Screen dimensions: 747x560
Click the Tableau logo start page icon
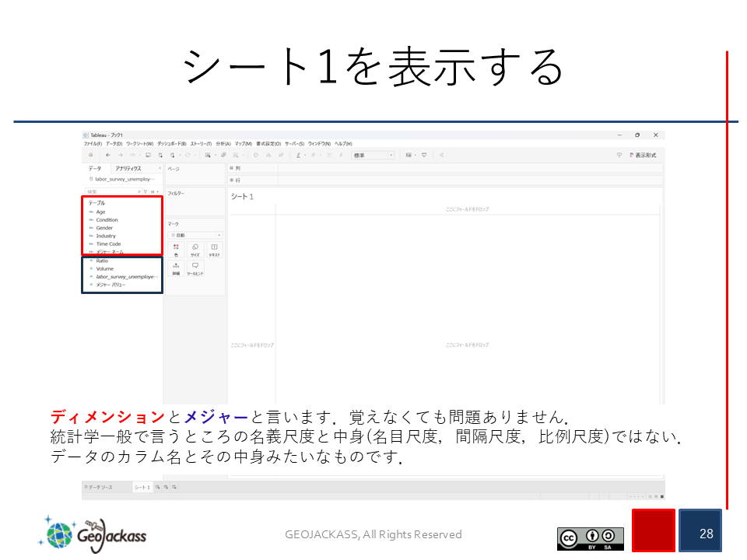(90, 155)
